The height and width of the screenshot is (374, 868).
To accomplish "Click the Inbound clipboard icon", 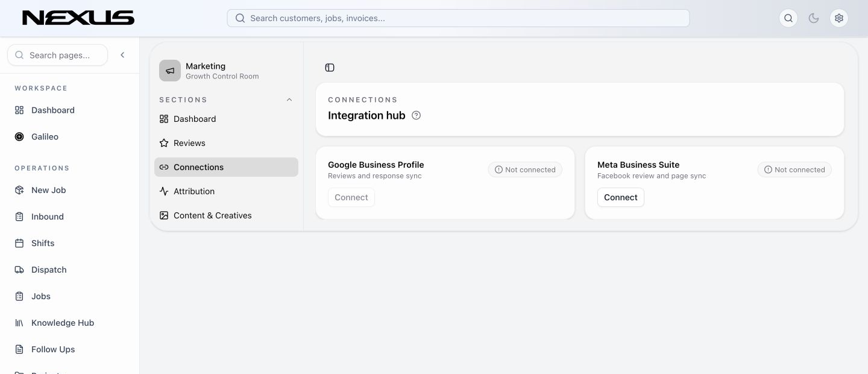I will pos(19,217).
